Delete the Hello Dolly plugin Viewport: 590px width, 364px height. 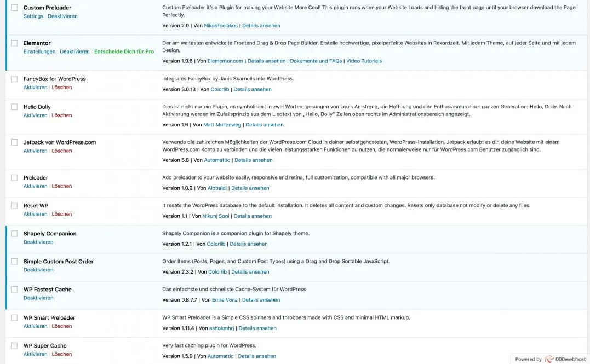click(x=62, y=115)
